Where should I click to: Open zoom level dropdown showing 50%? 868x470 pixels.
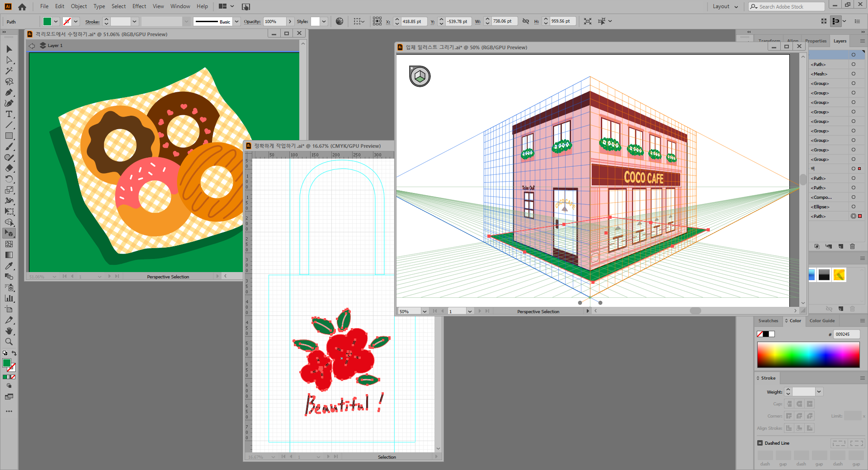(x=424, y=311)
